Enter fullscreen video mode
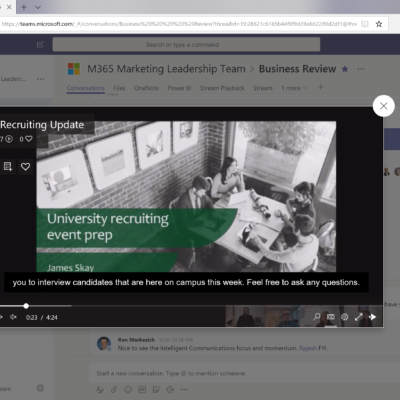Viewport: 400px width, 400px height. (x=359, y=317)
